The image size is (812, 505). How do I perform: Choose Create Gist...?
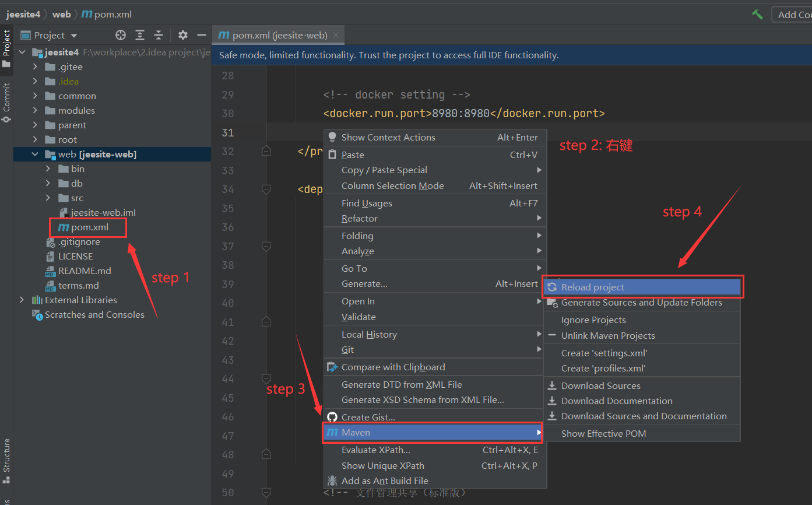pyautogui.click(x=435, y=417)
